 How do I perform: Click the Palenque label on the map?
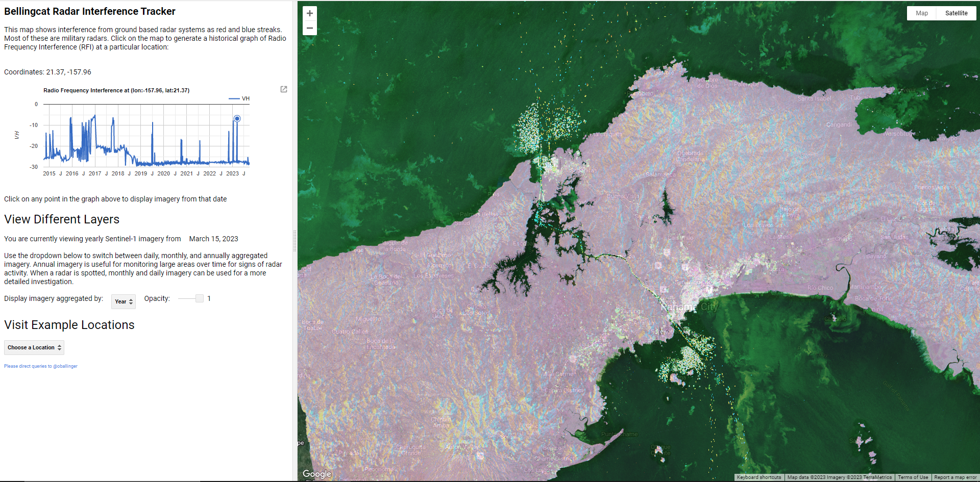[746, 84]
